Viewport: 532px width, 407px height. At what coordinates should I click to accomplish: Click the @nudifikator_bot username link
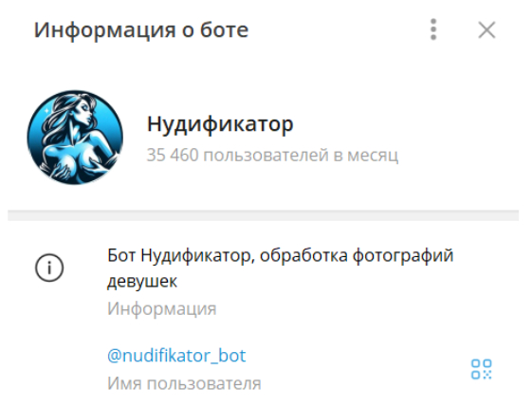point(176,356)
